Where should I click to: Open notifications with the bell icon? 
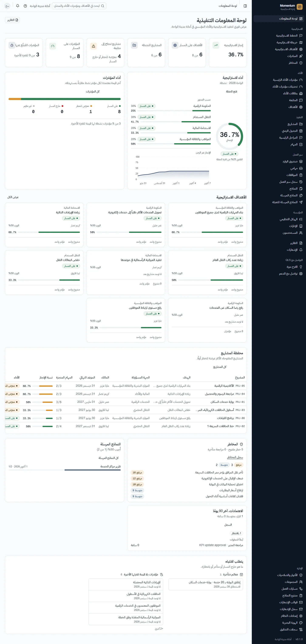[18, 6]
